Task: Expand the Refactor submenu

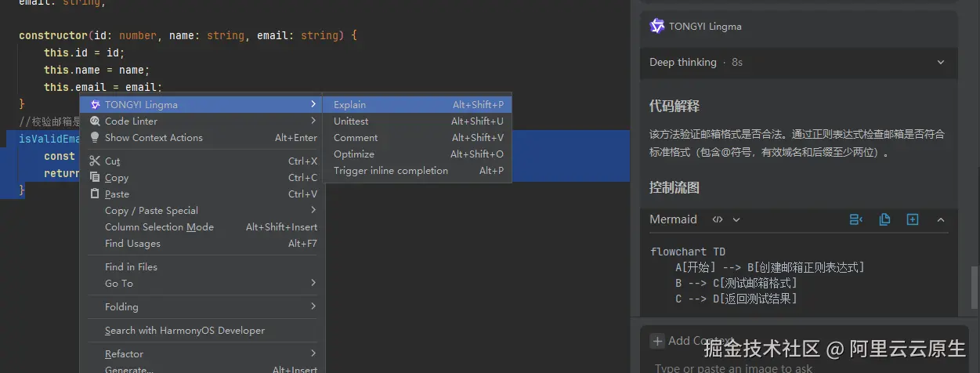Action: coord(313,353)
